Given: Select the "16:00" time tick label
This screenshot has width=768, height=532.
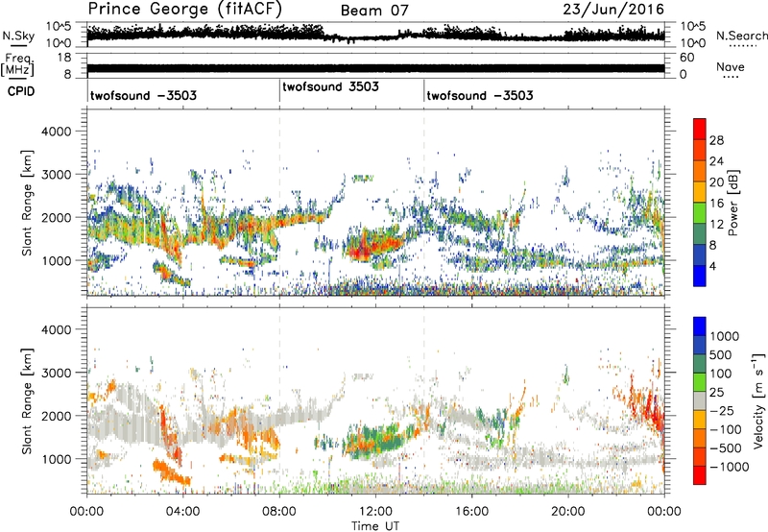Looking at the screenshot, I should coord(471,512).
